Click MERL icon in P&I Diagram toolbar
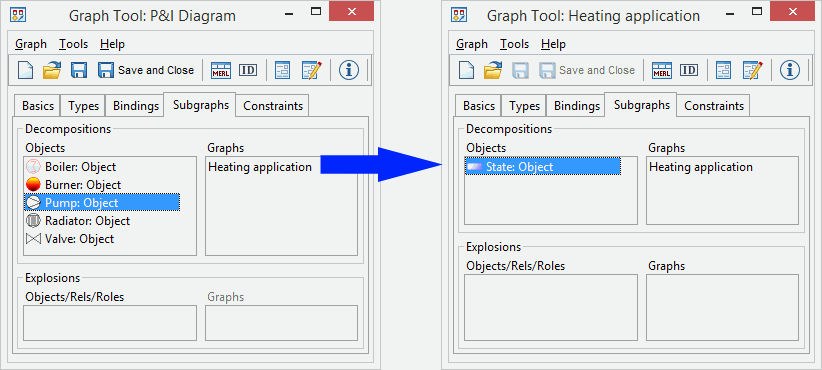This screenshot has width=822, height=370. [221, 70]
